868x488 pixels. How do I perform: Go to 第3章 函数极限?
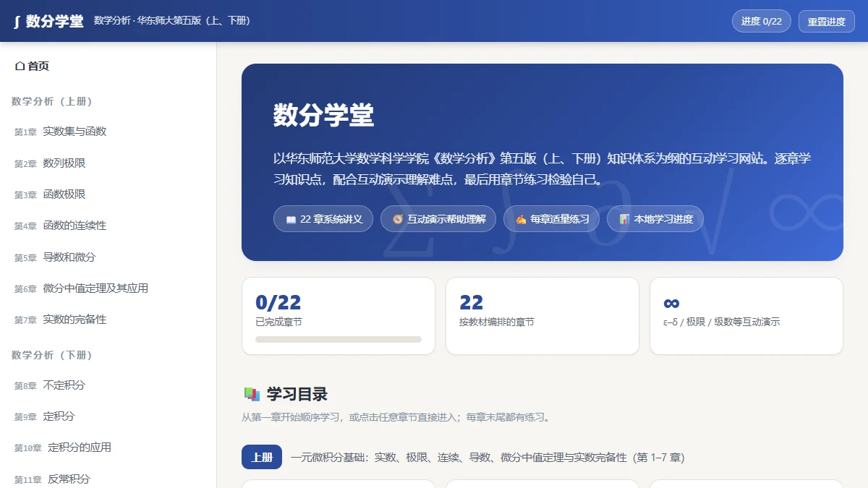[109, 194]
